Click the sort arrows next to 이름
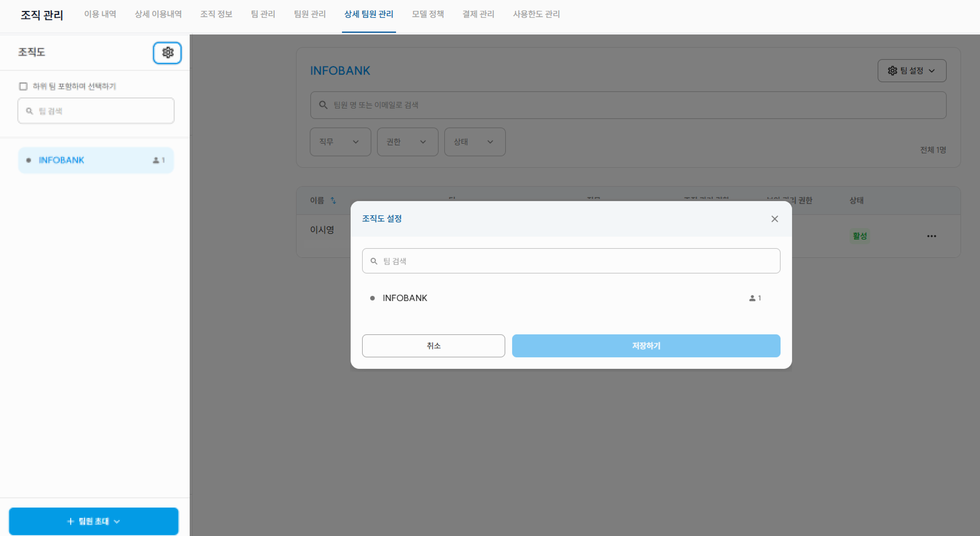The image size is (980, 536). (333, 200)
